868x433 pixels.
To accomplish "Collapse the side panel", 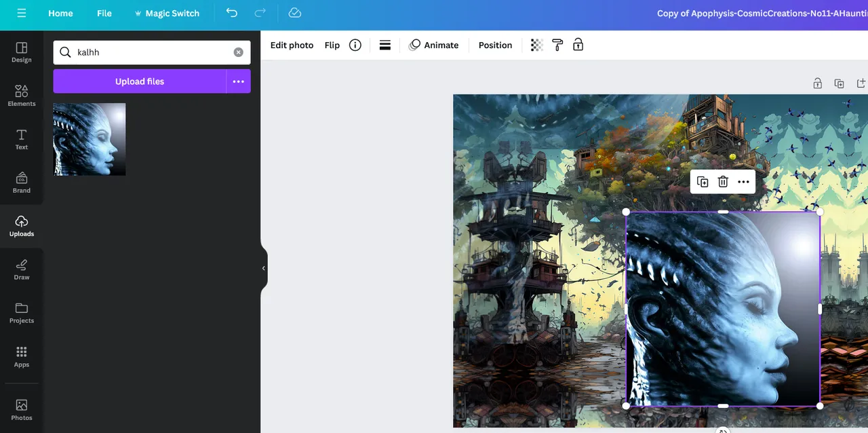I will pos(264,268).
